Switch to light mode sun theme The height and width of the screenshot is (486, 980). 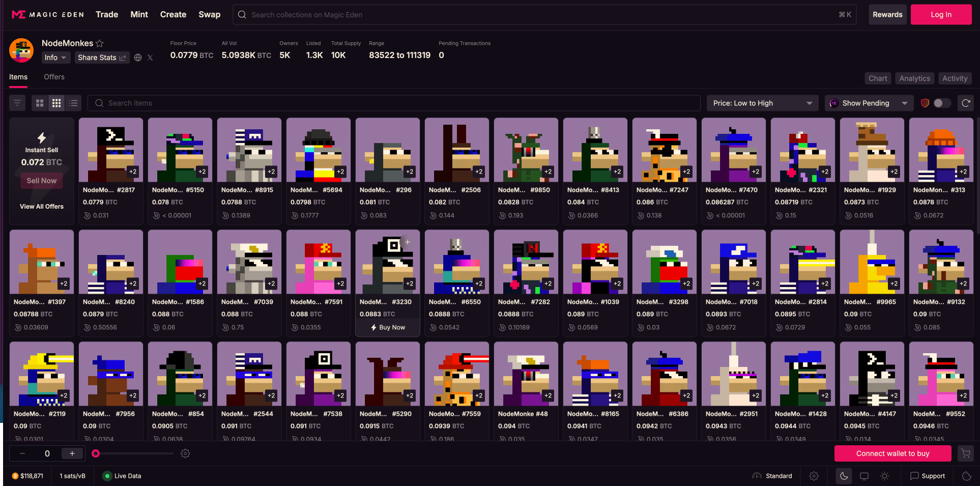(885, 476)
